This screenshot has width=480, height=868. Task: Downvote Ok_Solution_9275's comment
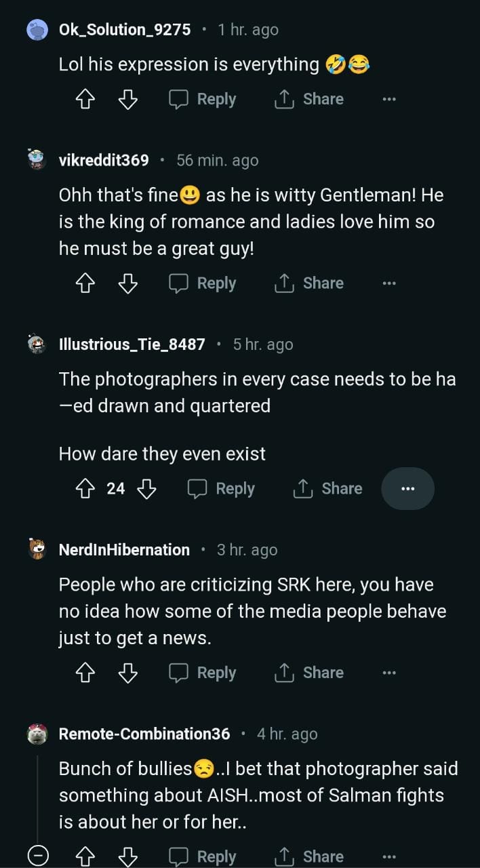(127, 100)
